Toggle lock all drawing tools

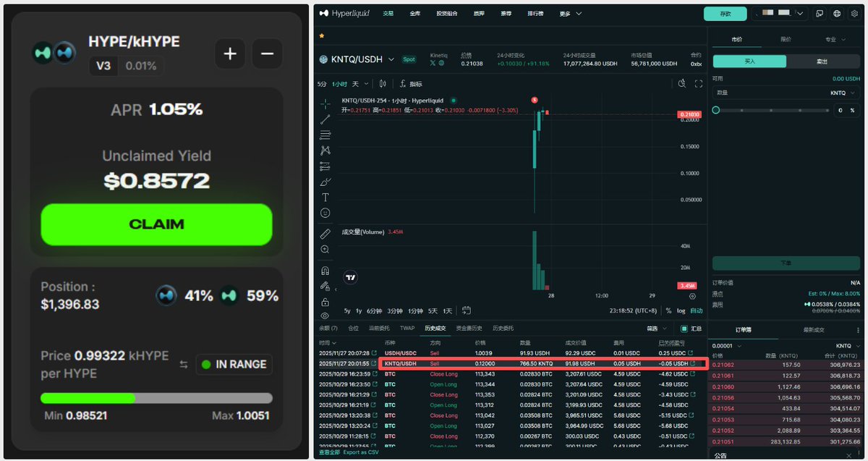click(325, 302)
